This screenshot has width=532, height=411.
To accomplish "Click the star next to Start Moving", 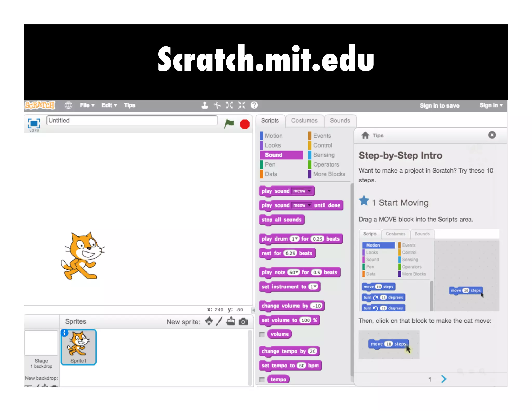I will coord(364,201).
